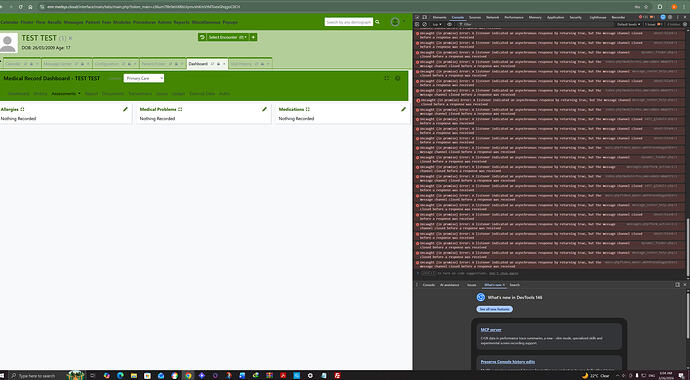The image size is (690, 380).
Task: Open the Fees main menu item
Action: 106,22
